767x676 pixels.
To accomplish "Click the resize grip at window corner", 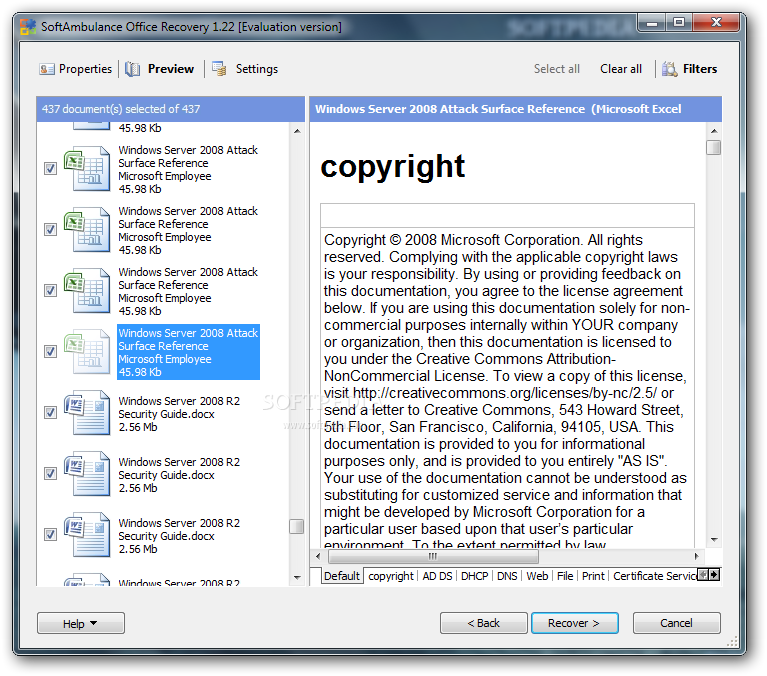I will click(x=732, y=642).
